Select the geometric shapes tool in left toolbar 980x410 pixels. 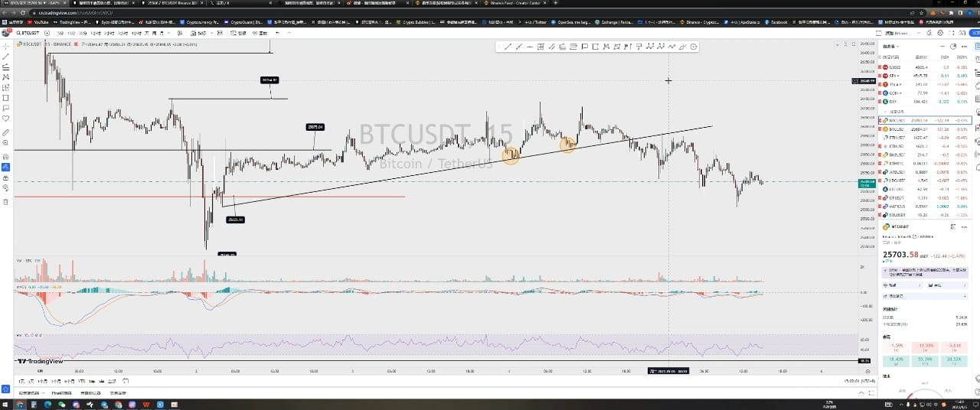(6, 98)
